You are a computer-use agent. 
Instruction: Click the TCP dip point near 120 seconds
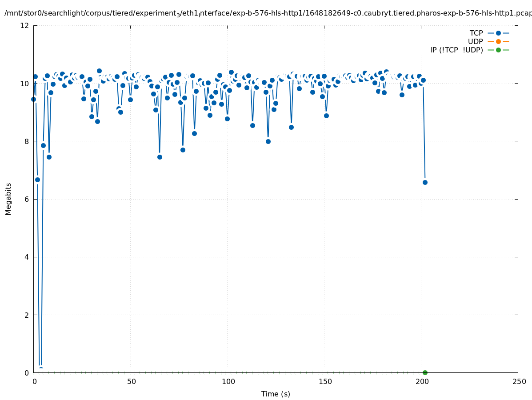pyautogui.click(x=268, y=141)
